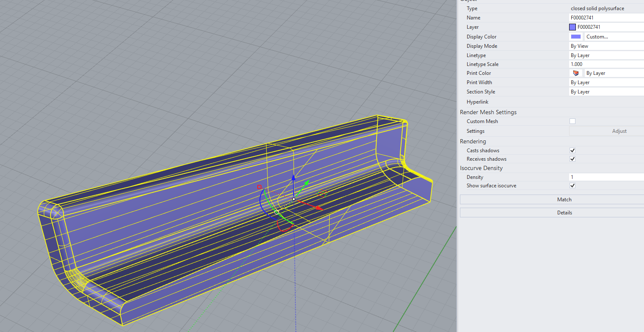Click the red square gumball scale handle

[259, 187]
